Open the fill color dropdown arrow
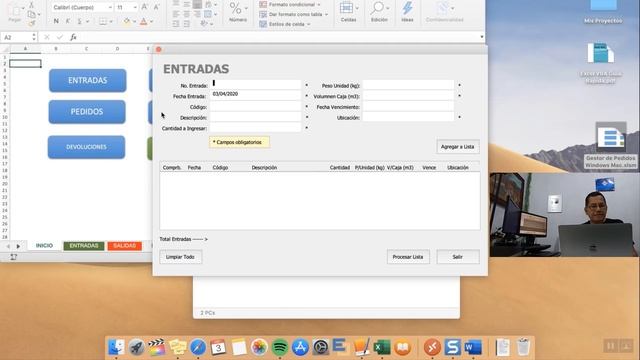This screenshot has width=640, height=360. (x=134, y=22)
